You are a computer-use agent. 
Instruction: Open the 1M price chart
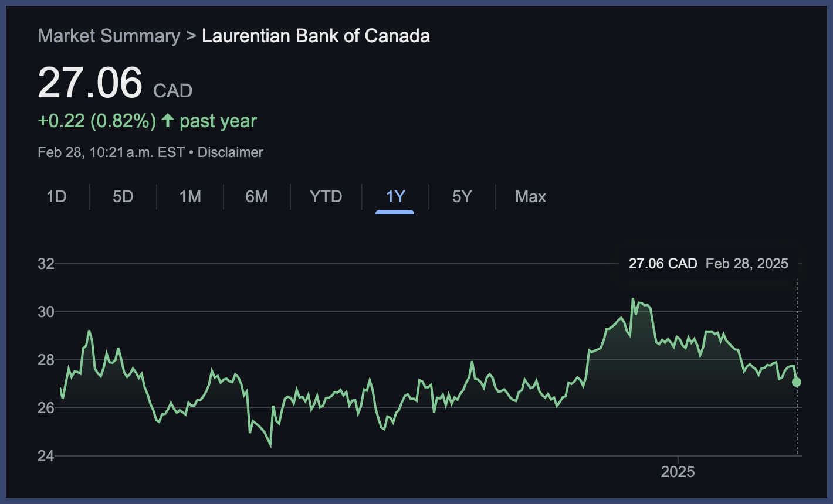(189, 197)
